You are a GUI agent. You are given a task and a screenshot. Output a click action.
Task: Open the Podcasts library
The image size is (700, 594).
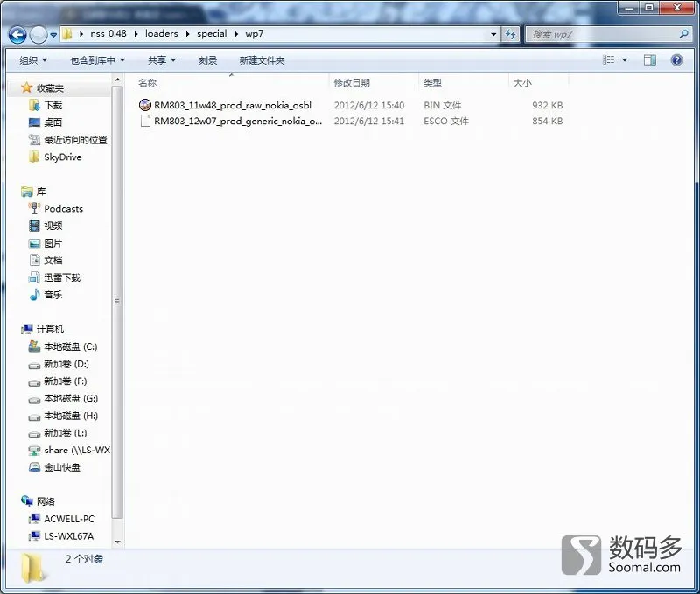click(x=63, y=208)
